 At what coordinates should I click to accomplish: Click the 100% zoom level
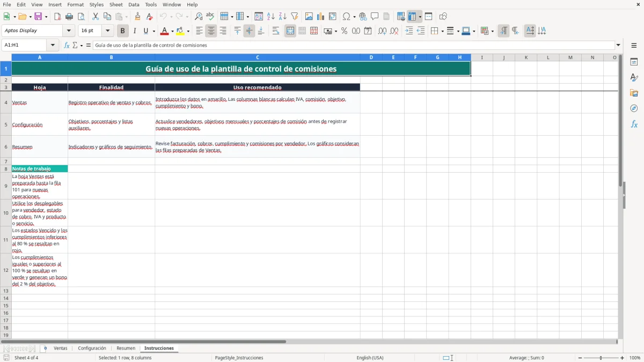tap(635, 358)
